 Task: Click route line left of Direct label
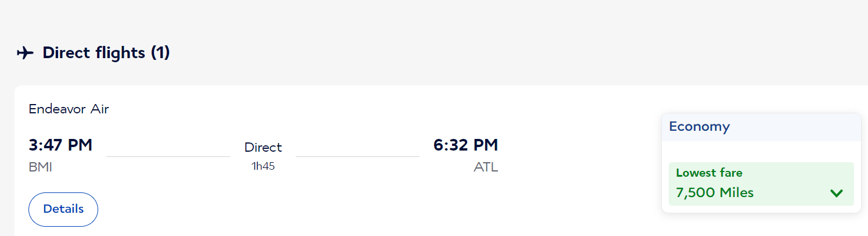point(168,156)
